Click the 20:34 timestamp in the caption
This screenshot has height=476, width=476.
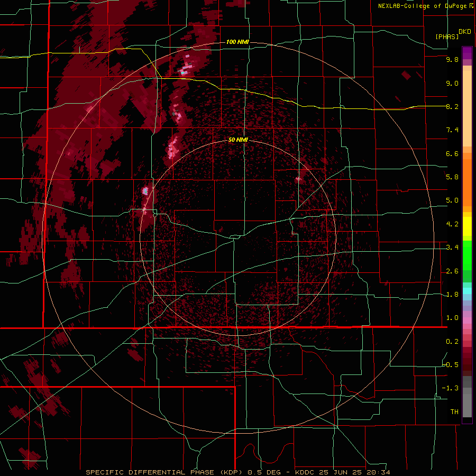tap(378, 472)
